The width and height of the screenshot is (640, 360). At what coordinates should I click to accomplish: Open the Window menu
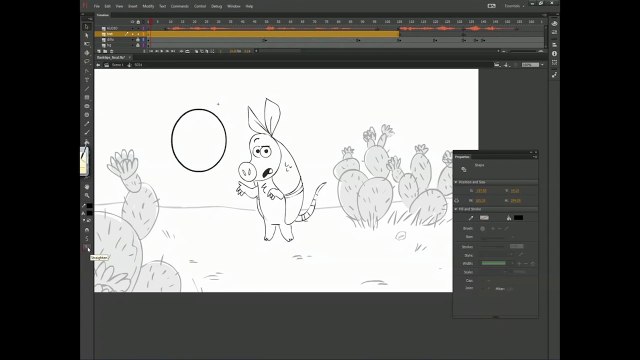tap(233, 7)
